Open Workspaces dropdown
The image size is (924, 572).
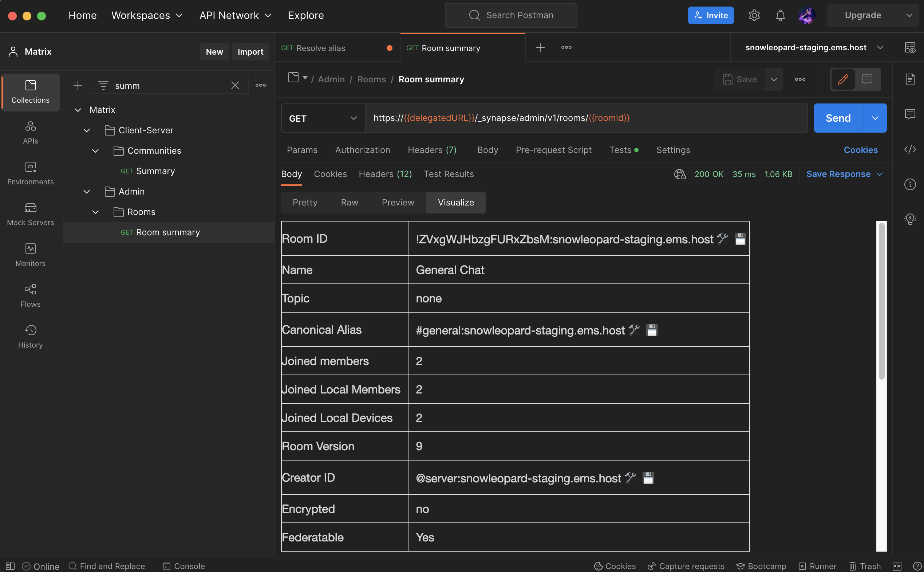click(x=147, y=15)
